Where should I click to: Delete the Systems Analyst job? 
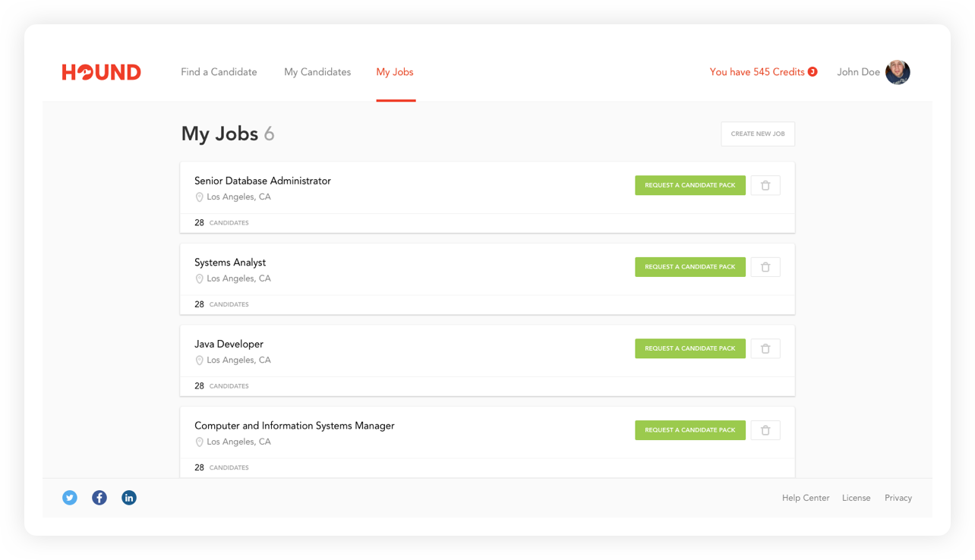[x=765, y=267]
